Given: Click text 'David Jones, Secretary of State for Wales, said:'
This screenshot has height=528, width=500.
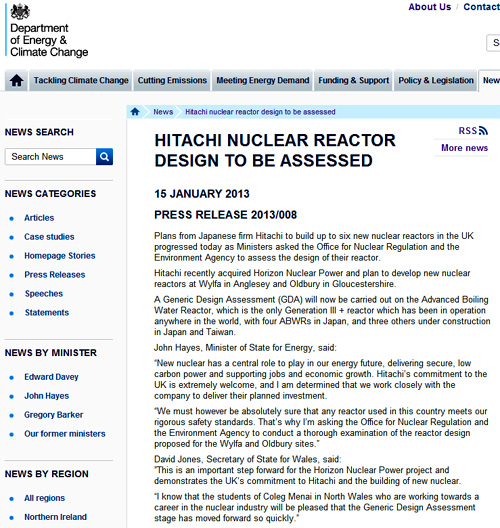Looking at the screenshot, I should tap(248, 459).
